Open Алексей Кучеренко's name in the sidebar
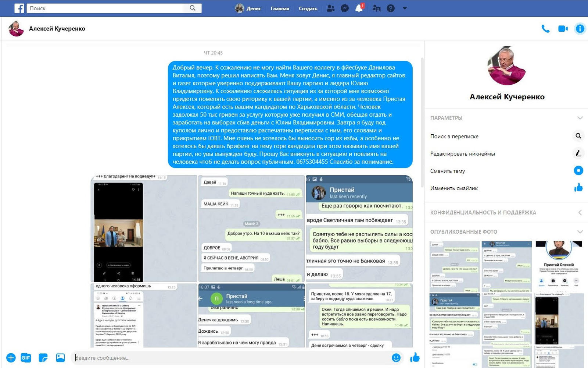588x368 pixels. tap(507, 97)
